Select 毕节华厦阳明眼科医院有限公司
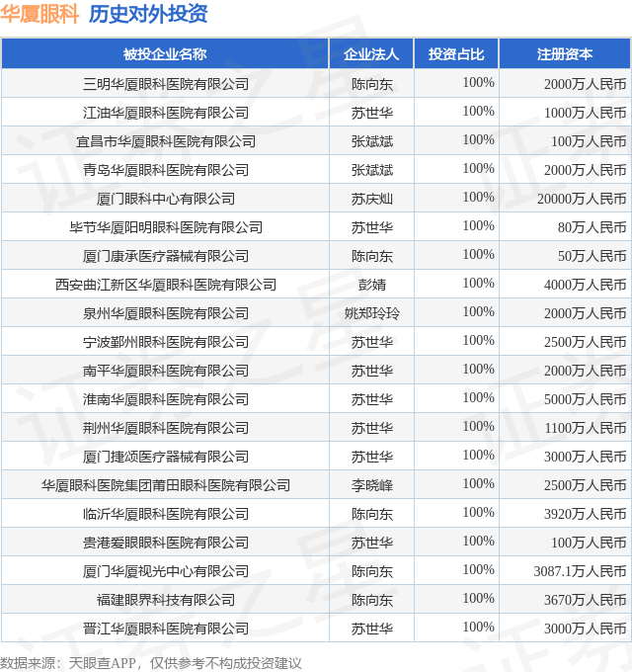This screenshot has width=632, height=672. tap(166, 227)
